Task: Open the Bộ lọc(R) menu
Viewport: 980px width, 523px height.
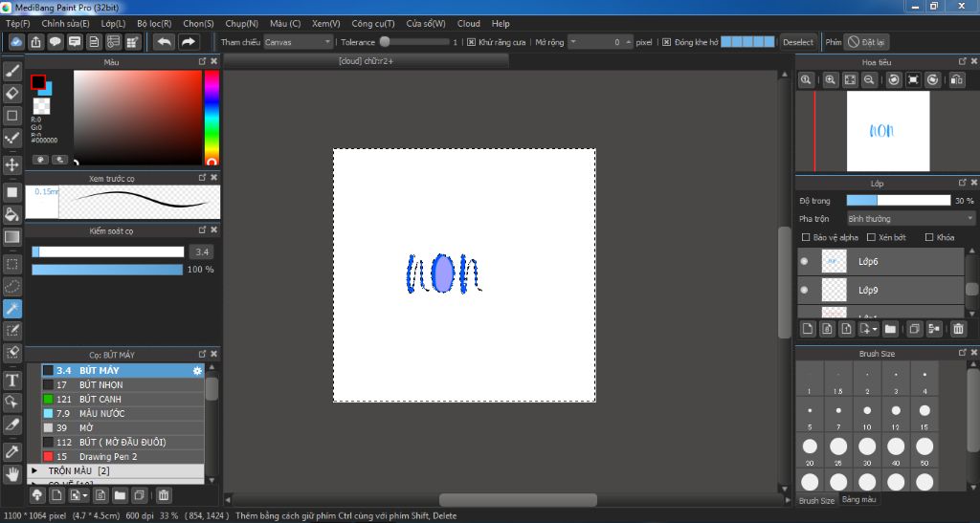Action: click(154, 23)
